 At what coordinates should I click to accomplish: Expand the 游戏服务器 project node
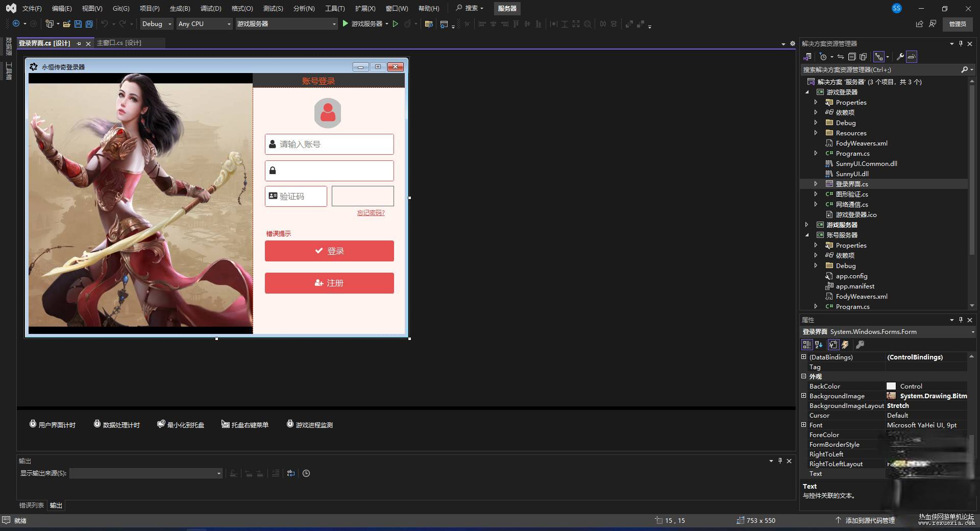807,225
